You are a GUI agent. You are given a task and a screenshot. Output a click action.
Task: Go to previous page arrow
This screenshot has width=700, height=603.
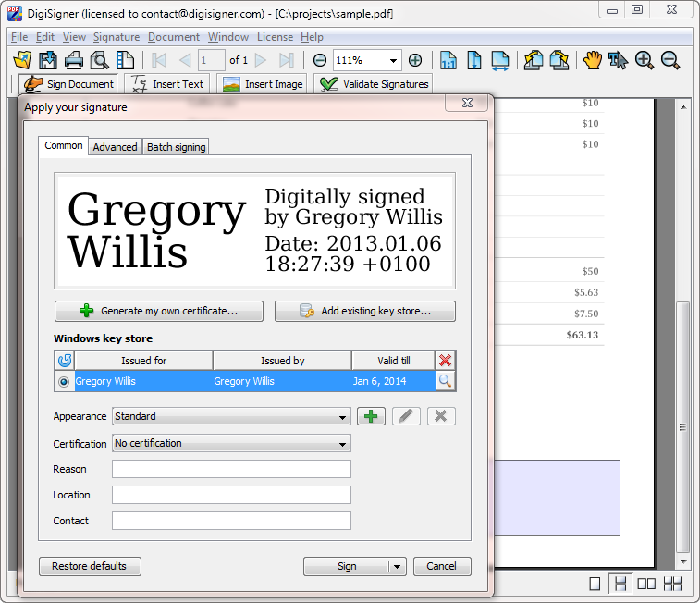coord(185,60)
